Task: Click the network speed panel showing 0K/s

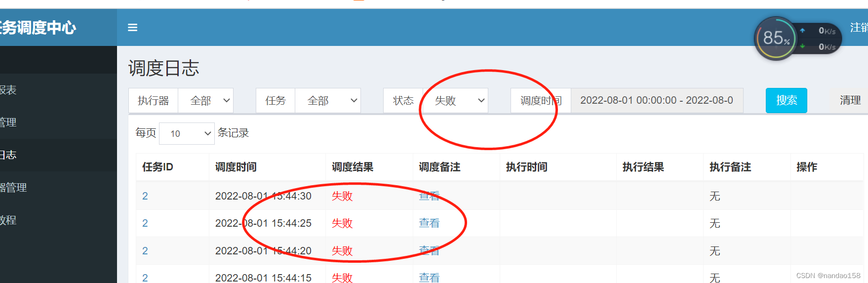Action: [x=820, y=39]
